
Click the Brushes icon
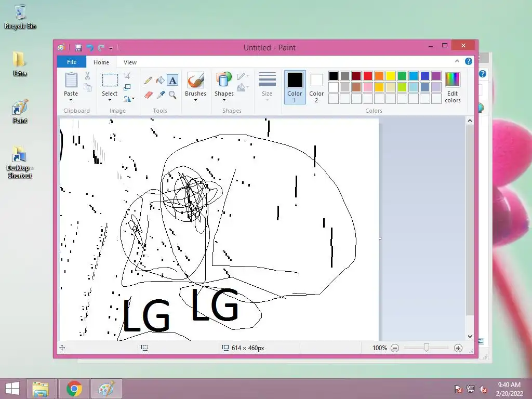[196, 81]
